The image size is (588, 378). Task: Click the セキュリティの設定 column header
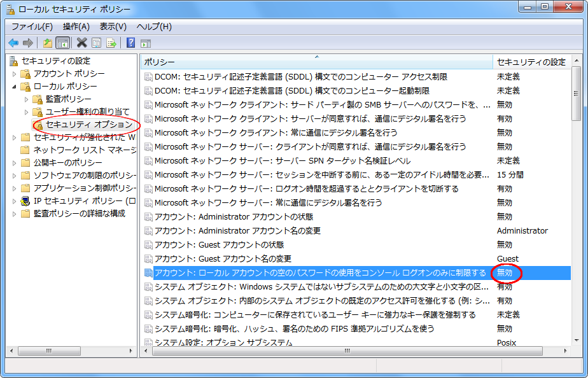[531, 62]
